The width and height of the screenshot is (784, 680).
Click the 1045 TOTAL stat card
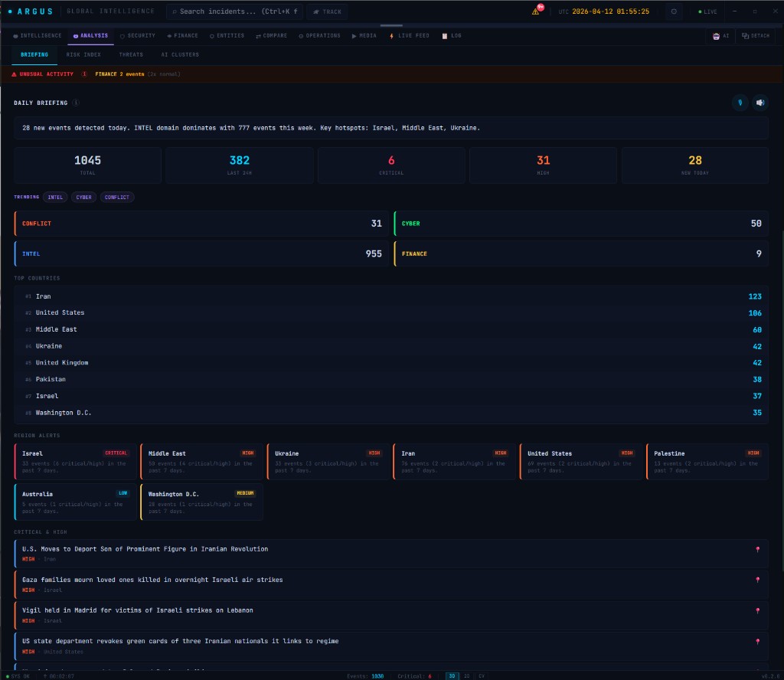tap(87, 165)
